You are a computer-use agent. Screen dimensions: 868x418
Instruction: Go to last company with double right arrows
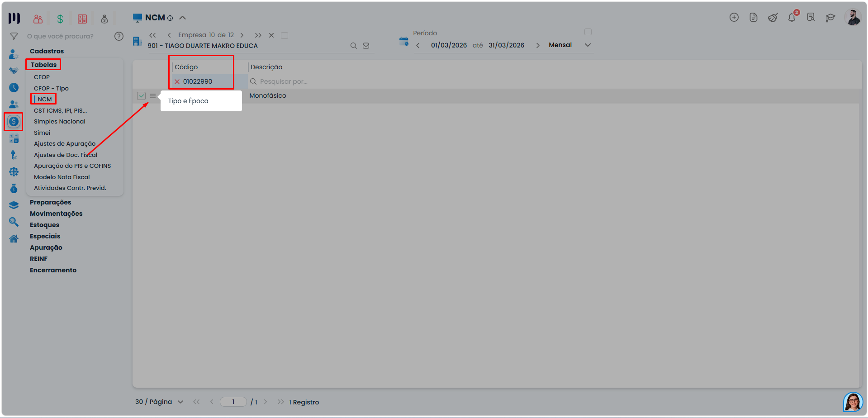(x=258, y=35)
